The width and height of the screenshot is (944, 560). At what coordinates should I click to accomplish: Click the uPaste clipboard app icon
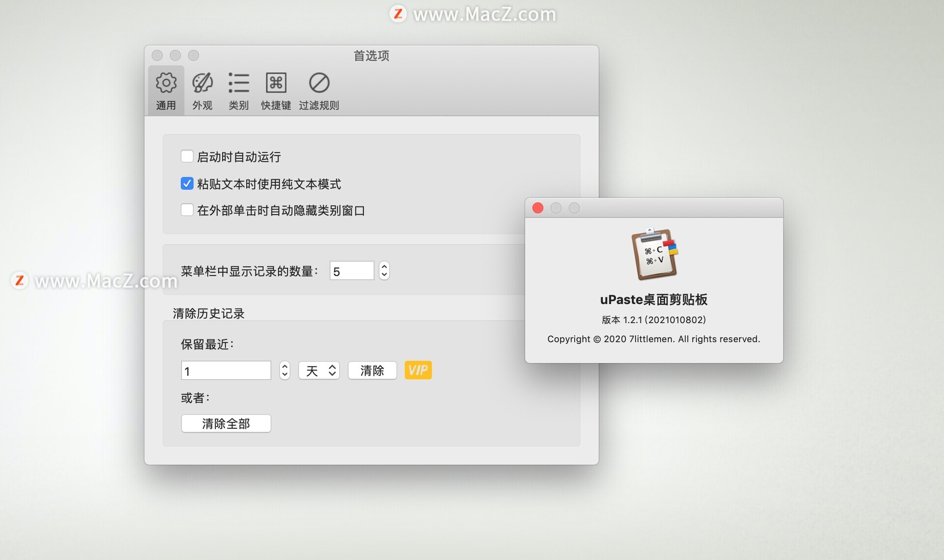pyautogui.click(x=654, y=254)
